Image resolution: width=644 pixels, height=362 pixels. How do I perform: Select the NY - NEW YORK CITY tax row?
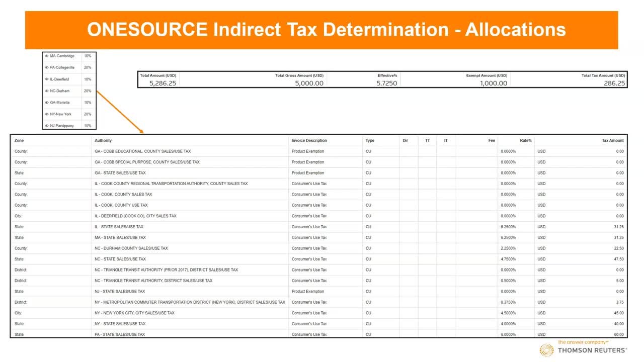134,313
